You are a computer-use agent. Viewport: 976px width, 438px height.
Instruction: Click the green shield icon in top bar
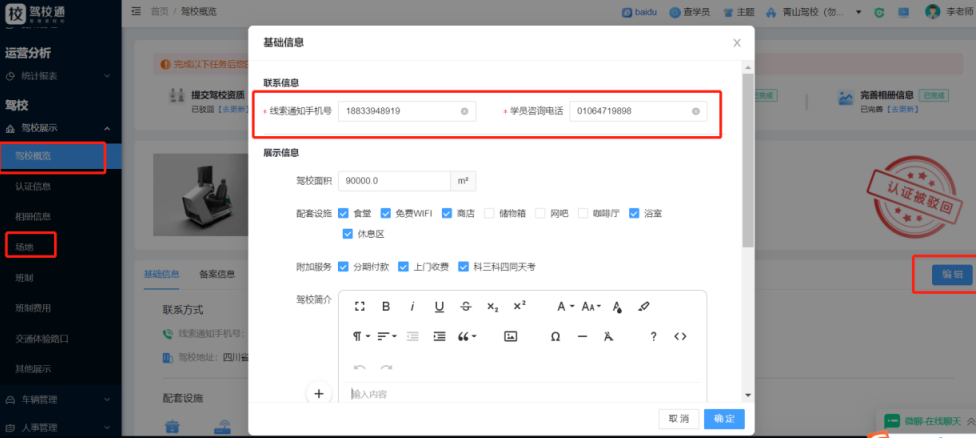[879, 12]
